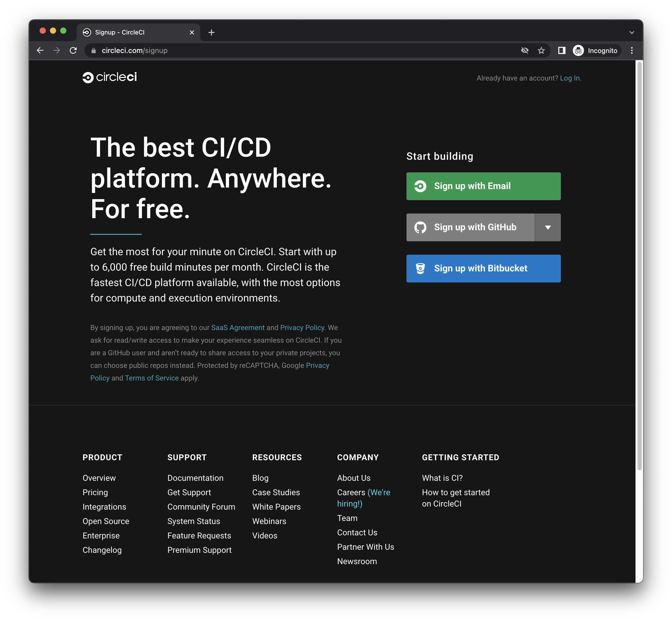Viewport: 672px width, 621px height.
Task: Click Sign up with Email
Action: tap(483, 186)
